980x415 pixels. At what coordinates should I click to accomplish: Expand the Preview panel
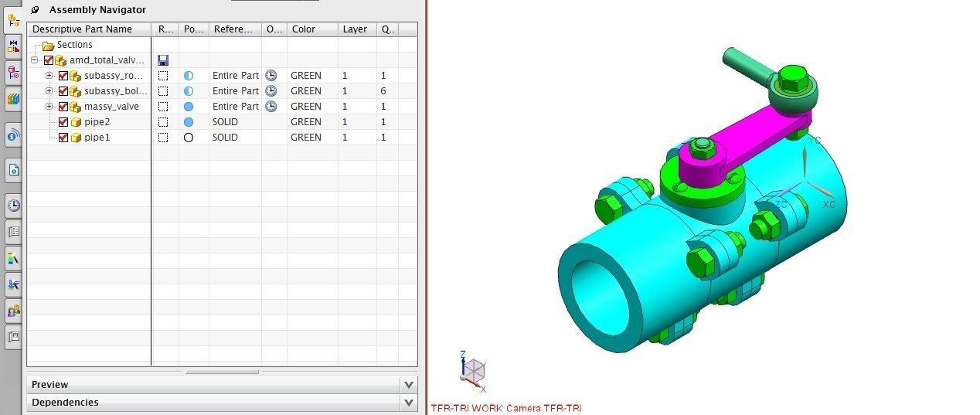[222, 384]
